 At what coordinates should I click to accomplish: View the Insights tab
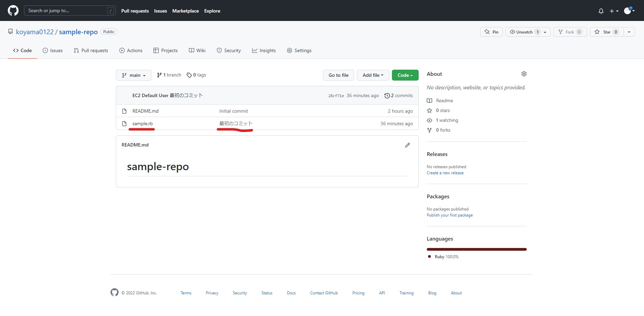[x=264, y=50]
